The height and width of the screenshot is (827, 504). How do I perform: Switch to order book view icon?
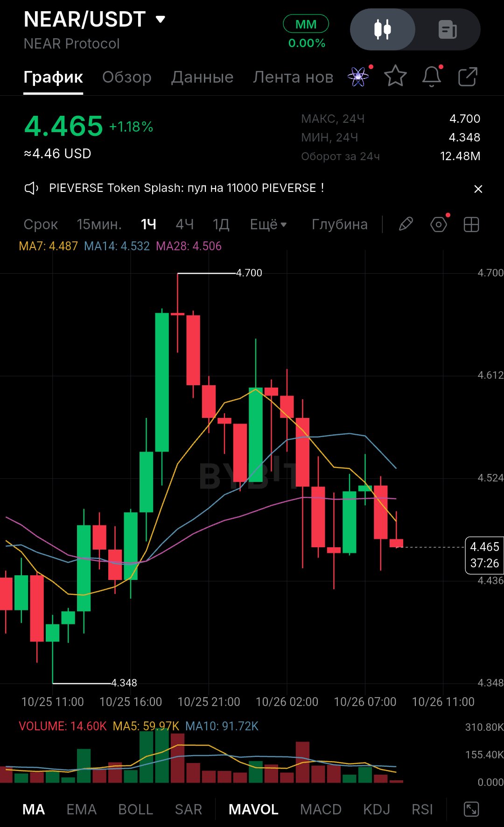click(448, 29)
